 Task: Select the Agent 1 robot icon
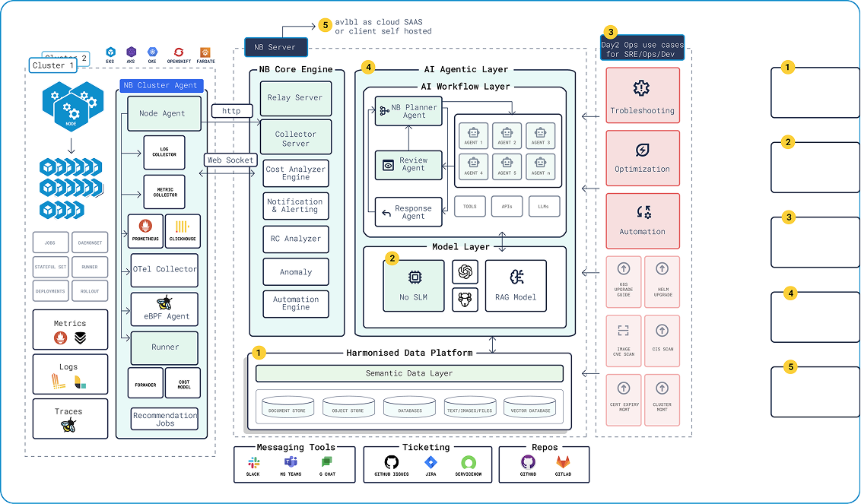pos(473,133)
